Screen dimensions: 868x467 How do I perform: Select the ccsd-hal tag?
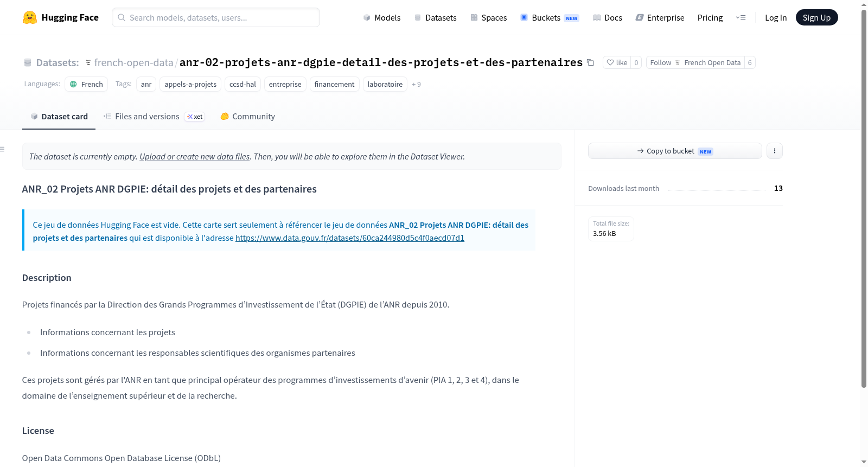[242, 84]
